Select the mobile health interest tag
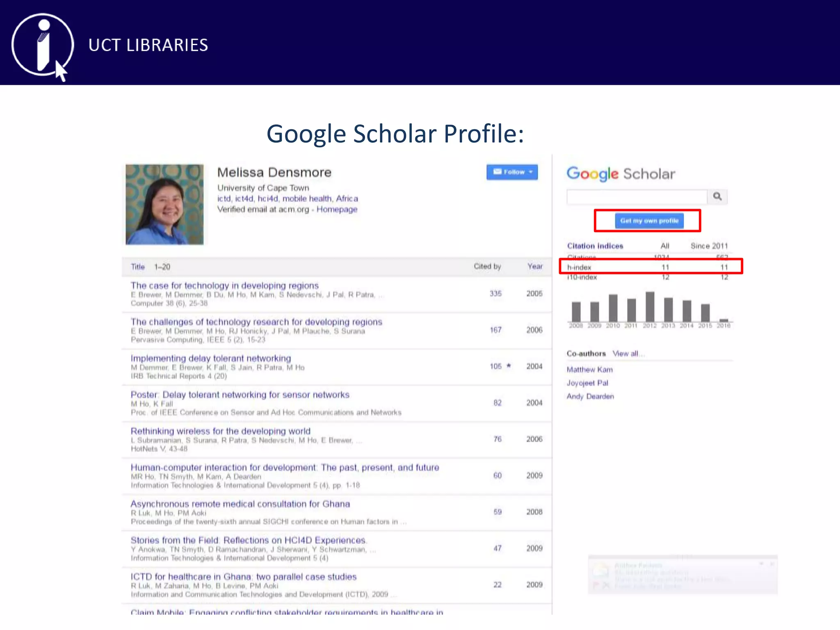The height and width of the screenshot is (630, 840). [307, 199]
